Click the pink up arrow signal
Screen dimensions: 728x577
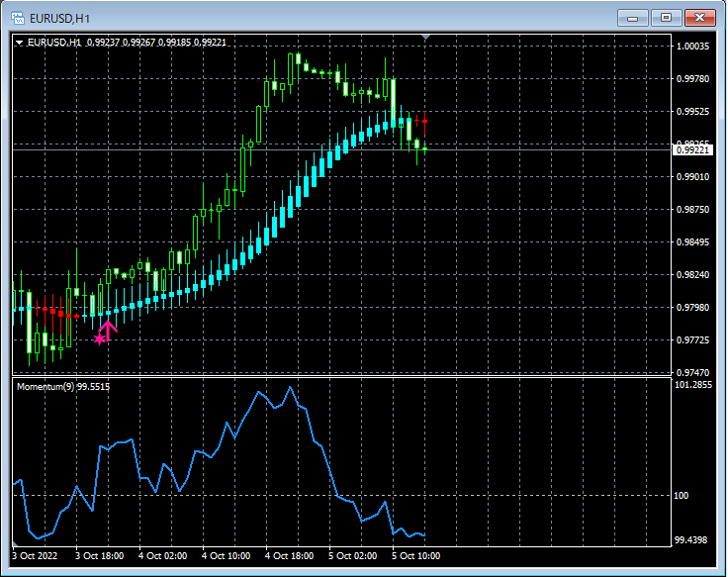coord(108,331)
